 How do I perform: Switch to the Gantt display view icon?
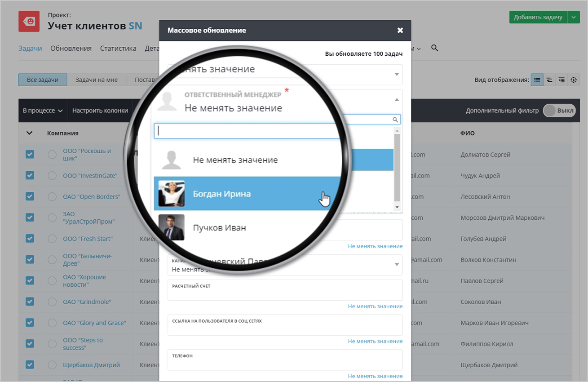pos(549,80)
